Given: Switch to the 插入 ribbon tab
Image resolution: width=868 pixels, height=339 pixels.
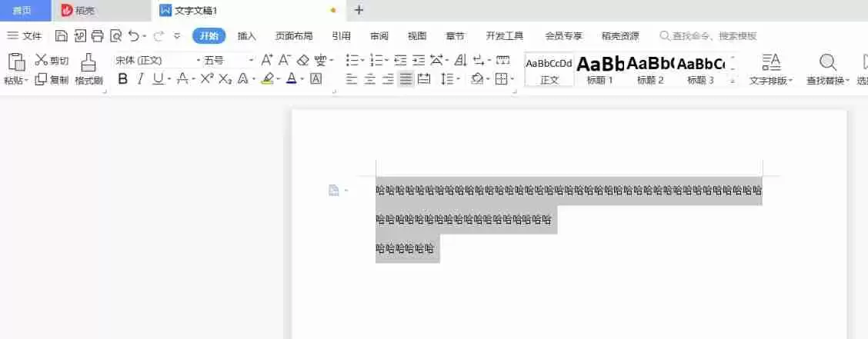Looking at the screenshot, I should [x=247, y=36].
